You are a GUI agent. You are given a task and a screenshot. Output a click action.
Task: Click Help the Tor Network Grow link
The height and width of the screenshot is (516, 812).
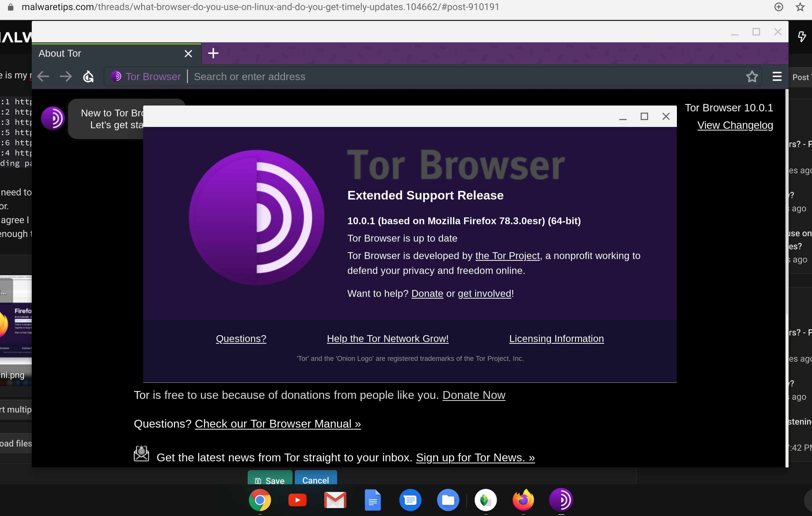[x=387, y=338]
